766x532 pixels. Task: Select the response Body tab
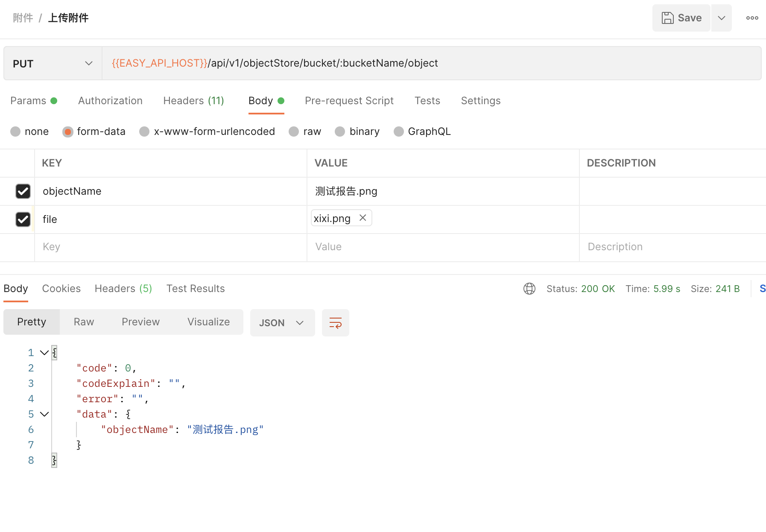pos(16,289)
